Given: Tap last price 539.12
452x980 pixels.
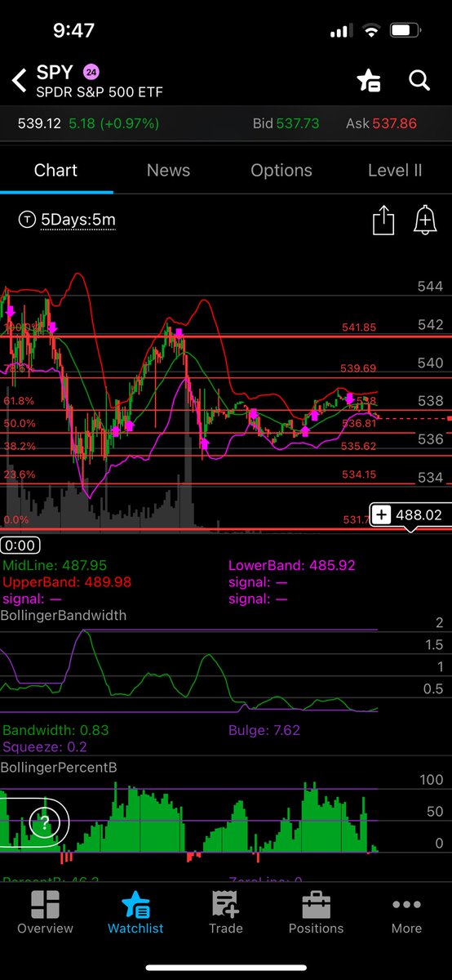Looking at the screenshot, I should pyautogui.click(x=40, y=123).
